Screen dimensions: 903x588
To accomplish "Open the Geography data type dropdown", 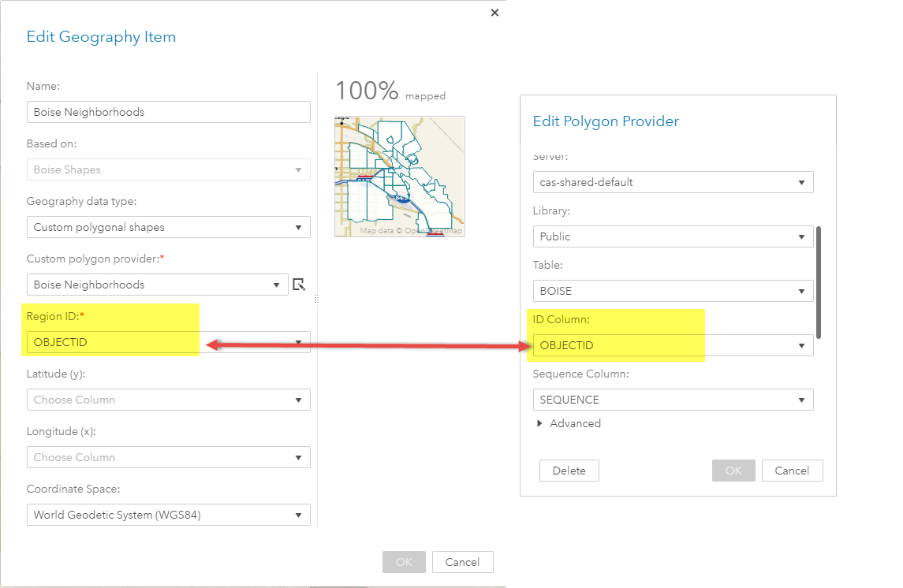I will coord(168,226).
